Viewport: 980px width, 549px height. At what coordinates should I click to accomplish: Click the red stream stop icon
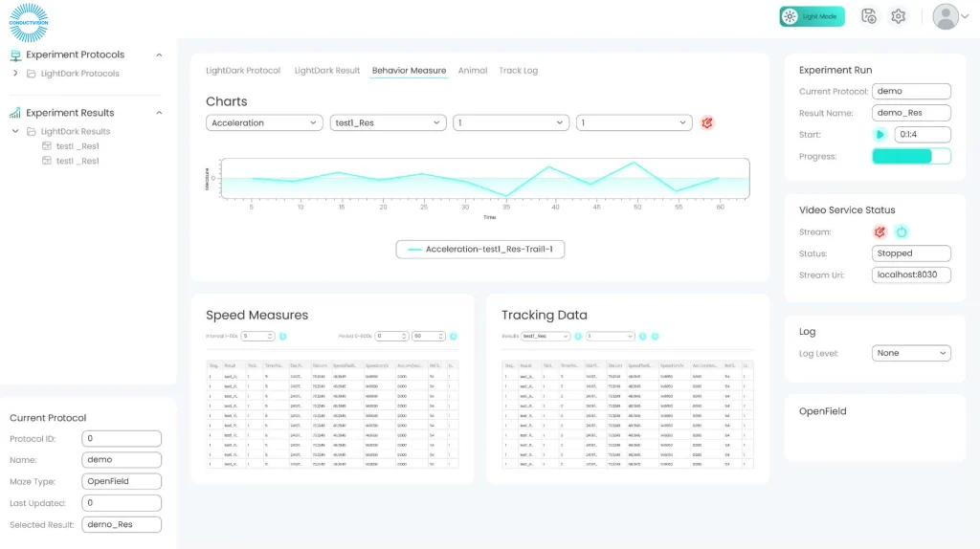(x=880, y=232)
